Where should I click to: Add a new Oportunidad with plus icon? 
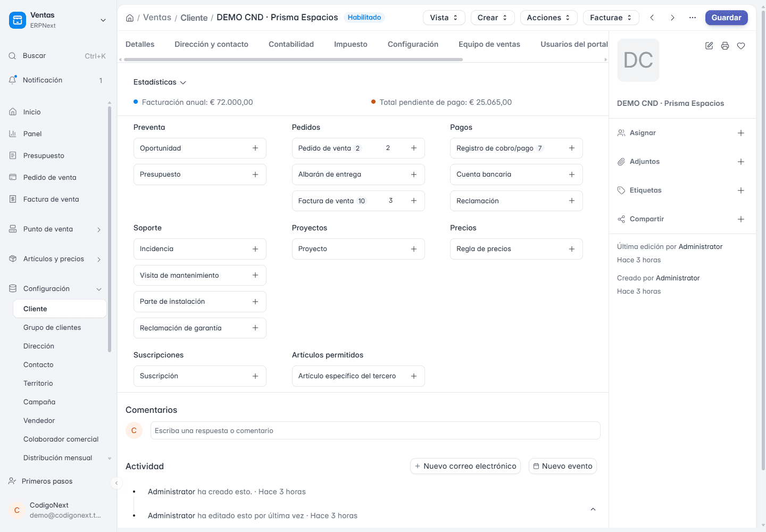pos(255,148)
